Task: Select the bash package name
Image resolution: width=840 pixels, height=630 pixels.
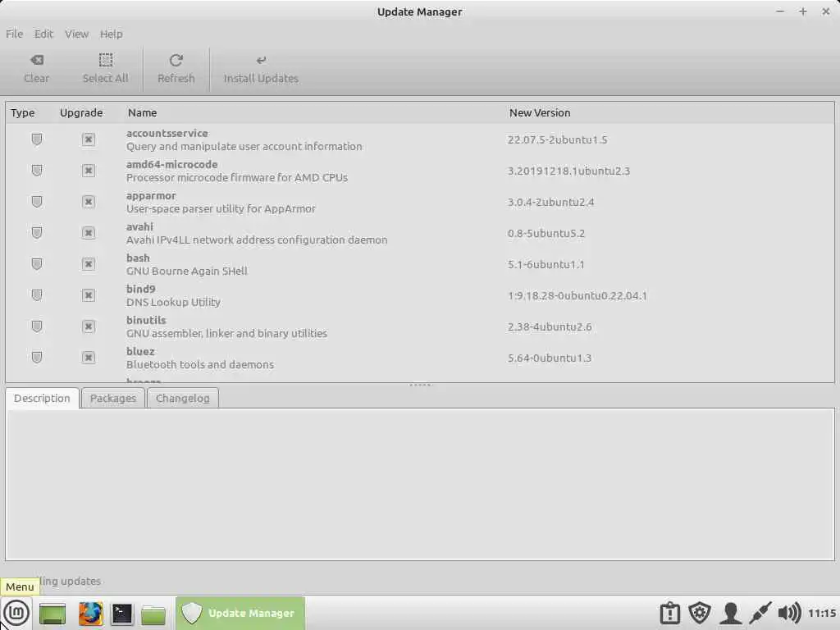Action: (x=138, y=258)
